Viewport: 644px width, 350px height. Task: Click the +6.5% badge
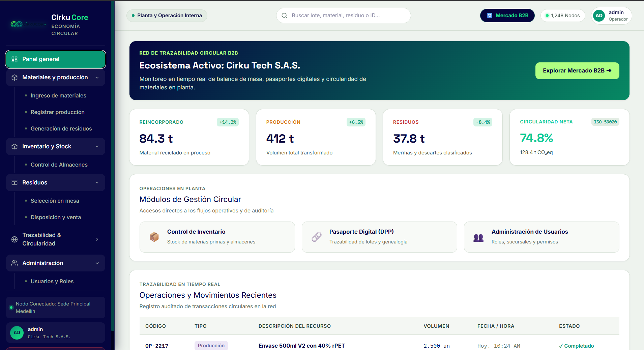click(x=356, y=122)
